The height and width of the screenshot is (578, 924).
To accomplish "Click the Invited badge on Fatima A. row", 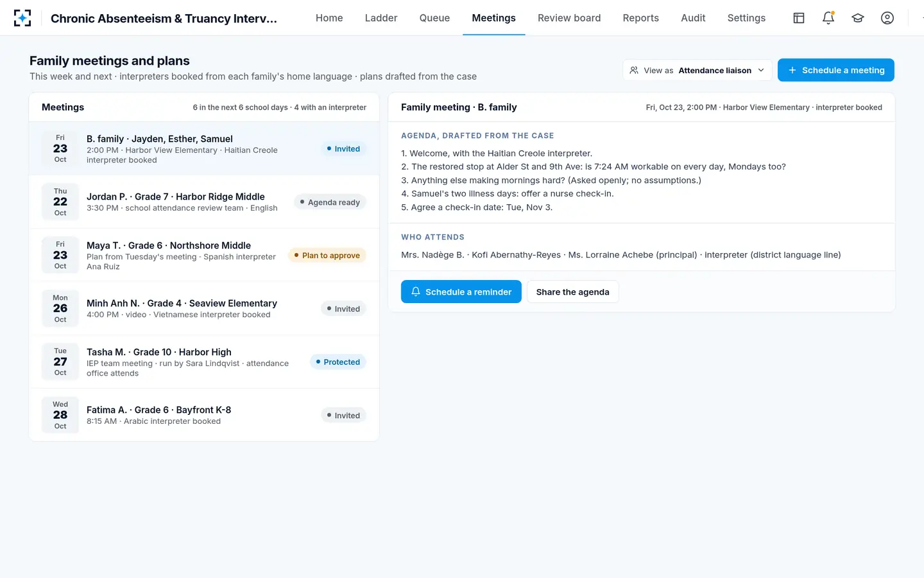I will (343, 416).
